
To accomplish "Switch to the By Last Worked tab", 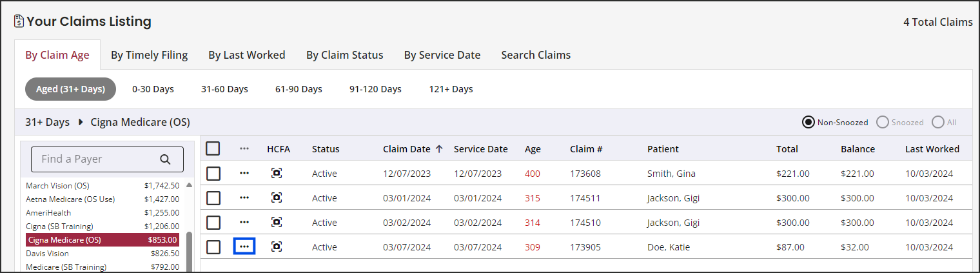I will click(x=246, y=55).
